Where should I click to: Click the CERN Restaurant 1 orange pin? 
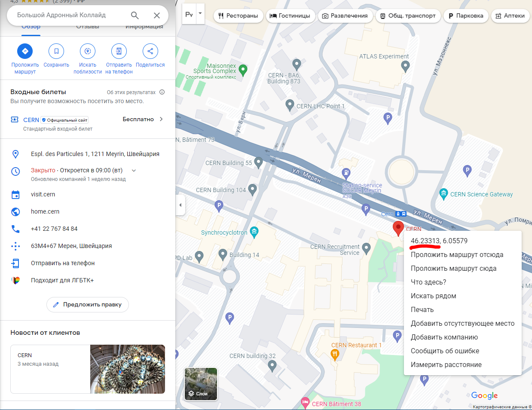click(335, 354)
